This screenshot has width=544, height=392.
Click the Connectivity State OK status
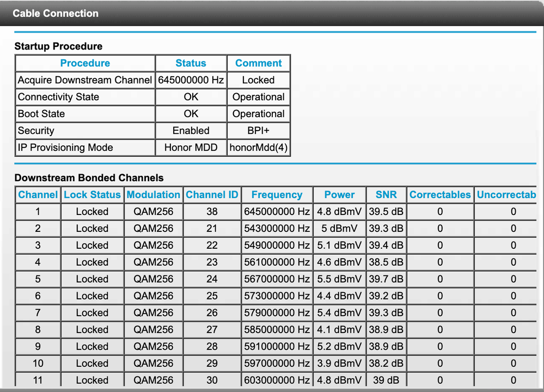191,97
